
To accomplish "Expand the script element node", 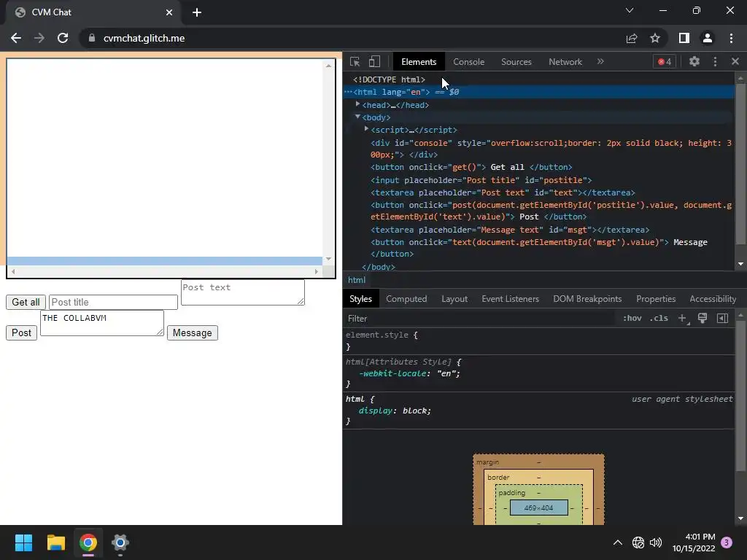I will tap(366, 129).
